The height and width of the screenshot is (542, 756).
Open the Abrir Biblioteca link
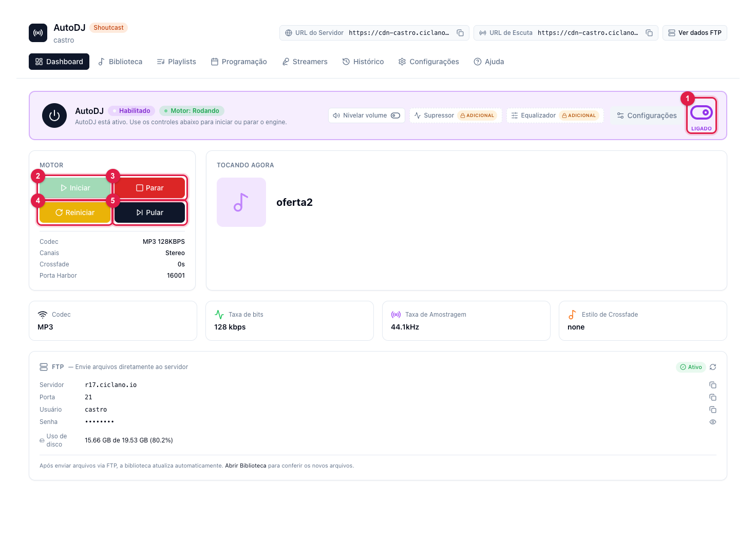(245, 466)
